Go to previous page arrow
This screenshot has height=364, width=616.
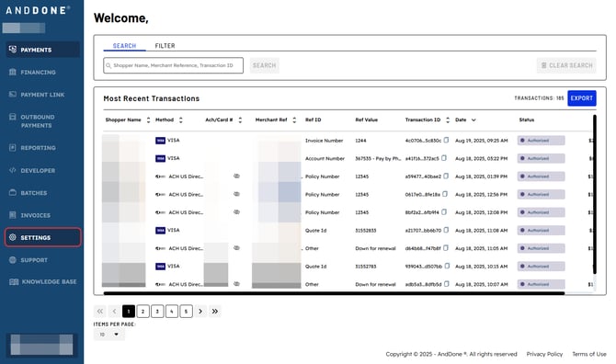click(114, 312)
